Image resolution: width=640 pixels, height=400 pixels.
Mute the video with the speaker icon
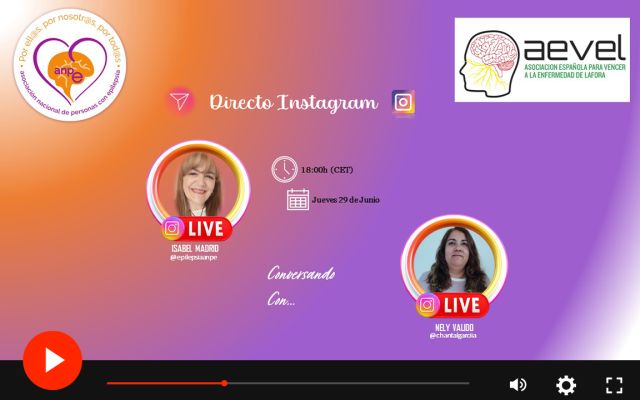[517, 384]
